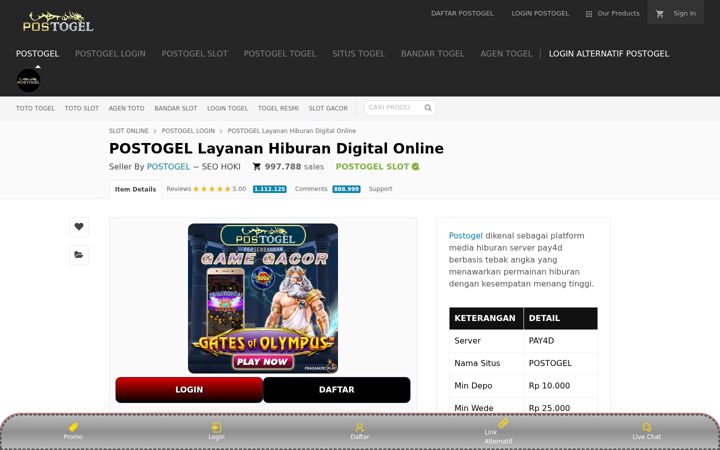Select BANDAR TOGEL nav item
The height and width of the screenshot is (450, 720).
pos(433,53)
